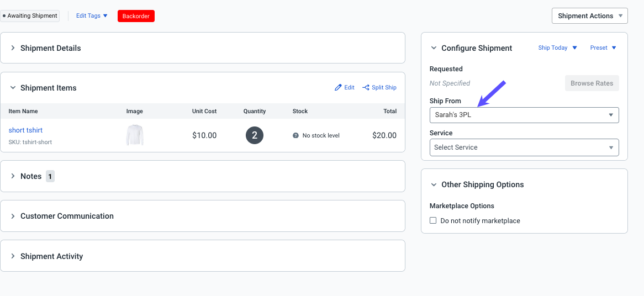Check the Do not notify marketplace checkbox
This screenshot has width=644, height=296.
433,221
